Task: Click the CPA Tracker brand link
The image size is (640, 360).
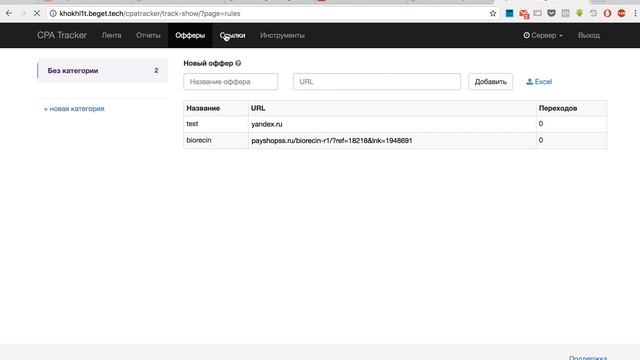Action: coord(62,36)
